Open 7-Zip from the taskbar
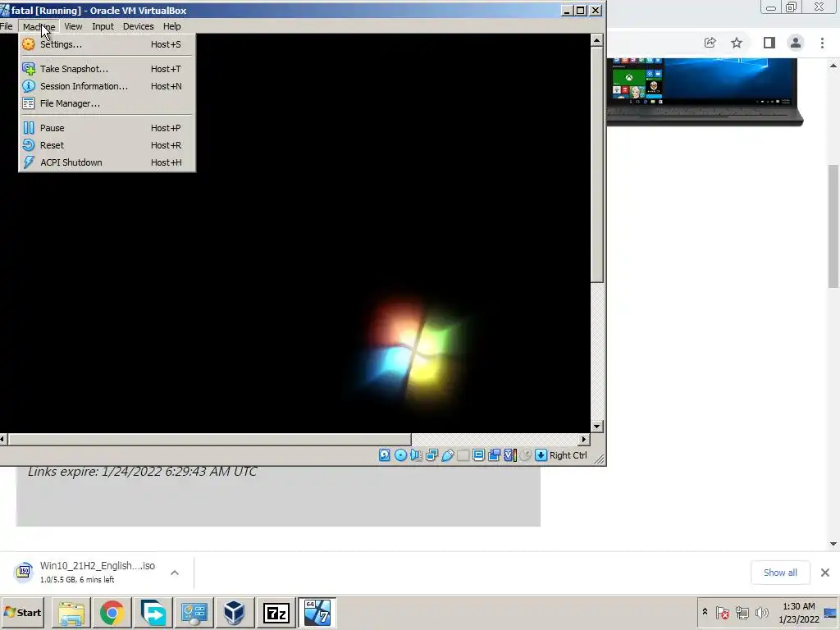Image resolution: width=840 pixels, height=630 pixels. pos(276,612)
